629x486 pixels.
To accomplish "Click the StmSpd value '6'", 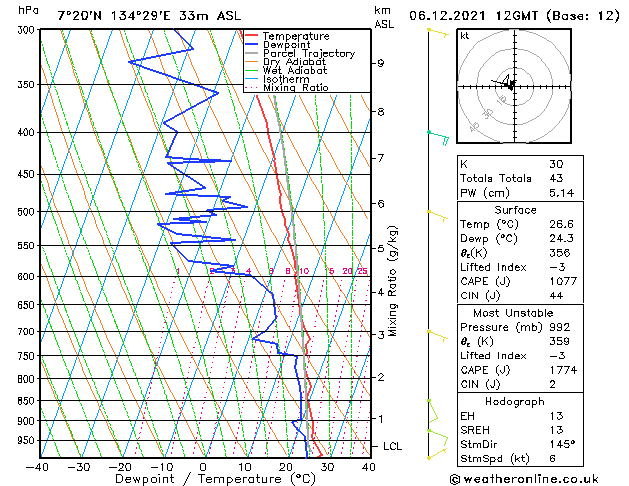I will click(552, 458).
